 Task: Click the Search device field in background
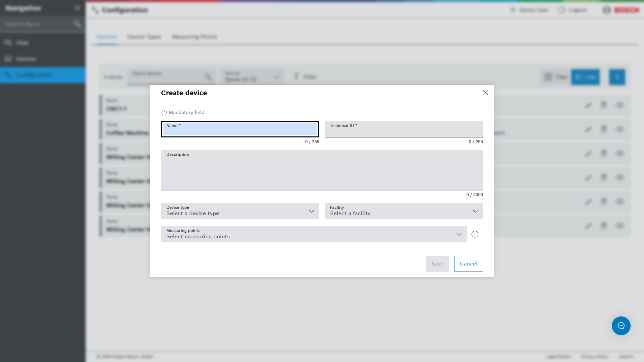tap(171, 77)
